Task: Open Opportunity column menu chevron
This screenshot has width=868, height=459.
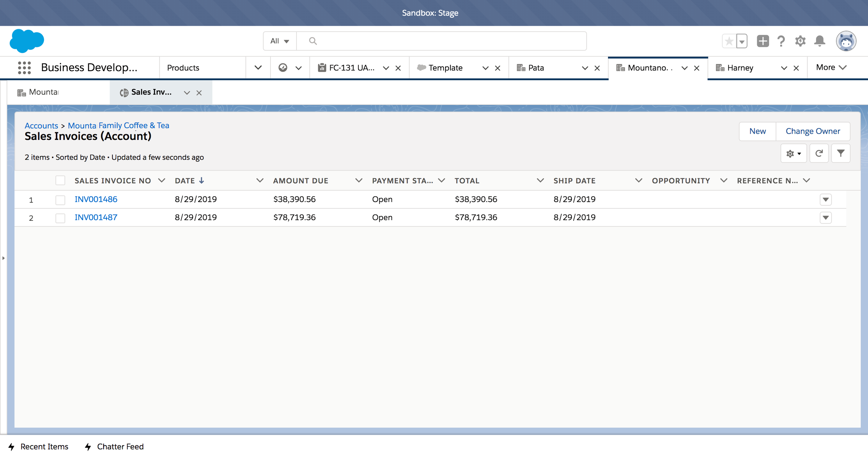Action: click(x=724, y=181)
